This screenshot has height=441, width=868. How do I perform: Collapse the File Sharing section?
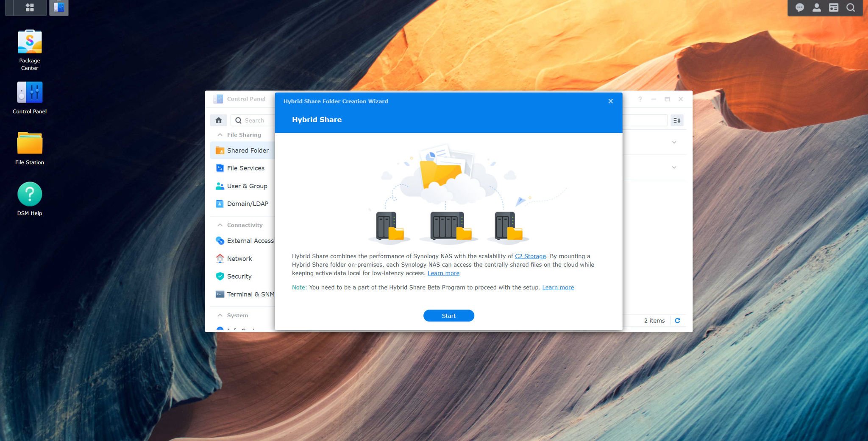pos(220,135)
